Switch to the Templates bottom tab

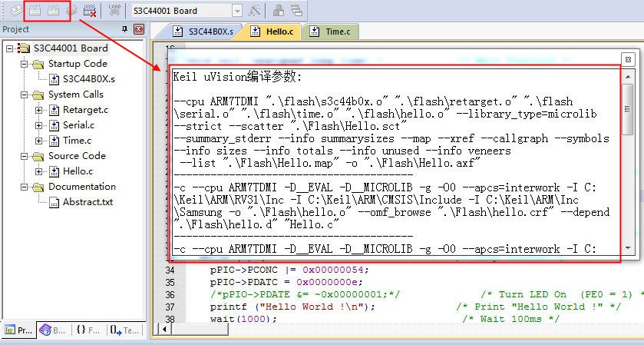tap(125, 330)
